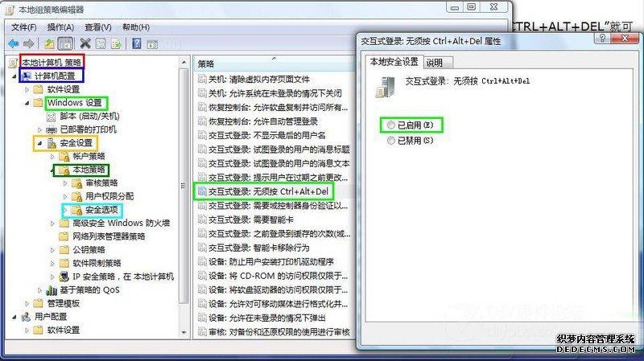
Task: Click the tree pane vertical scrollbar thumb
Action: point(184,187)
